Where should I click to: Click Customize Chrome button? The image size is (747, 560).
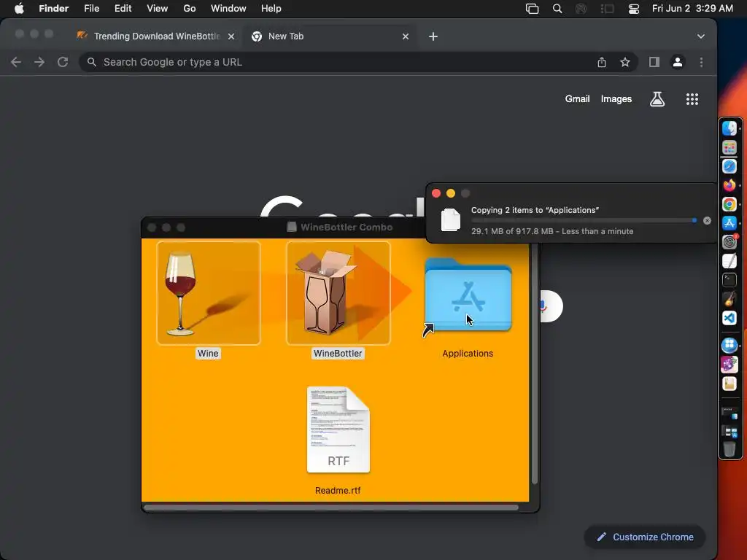(645, 537)
